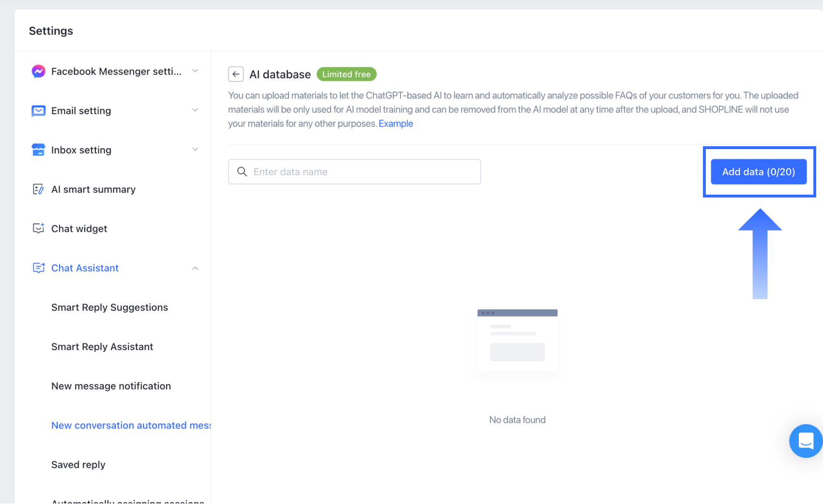The width and height of the screenshot is (823, 504).
Task: Click the AI smart summary icon
Action: point(39,189)
